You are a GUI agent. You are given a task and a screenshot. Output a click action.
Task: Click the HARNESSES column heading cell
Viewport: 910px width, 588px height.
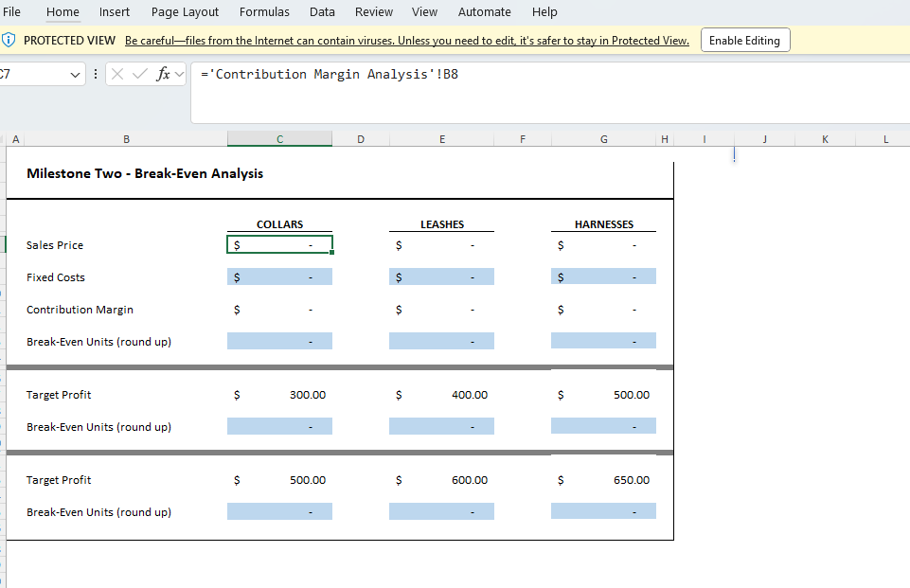click(x=603, y=224)
